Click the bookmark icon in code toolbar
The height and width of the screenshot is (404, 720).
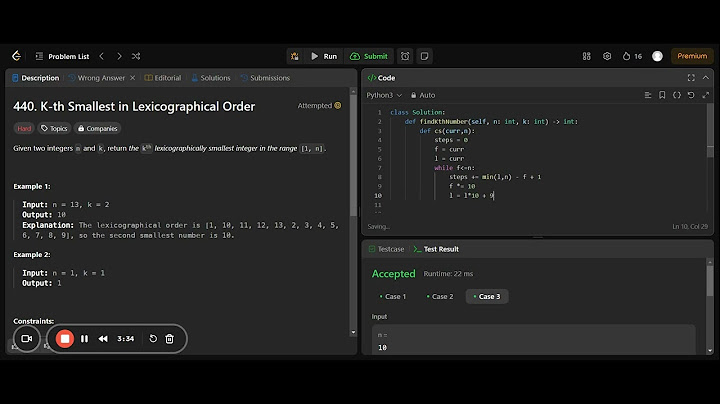(662, 95)
